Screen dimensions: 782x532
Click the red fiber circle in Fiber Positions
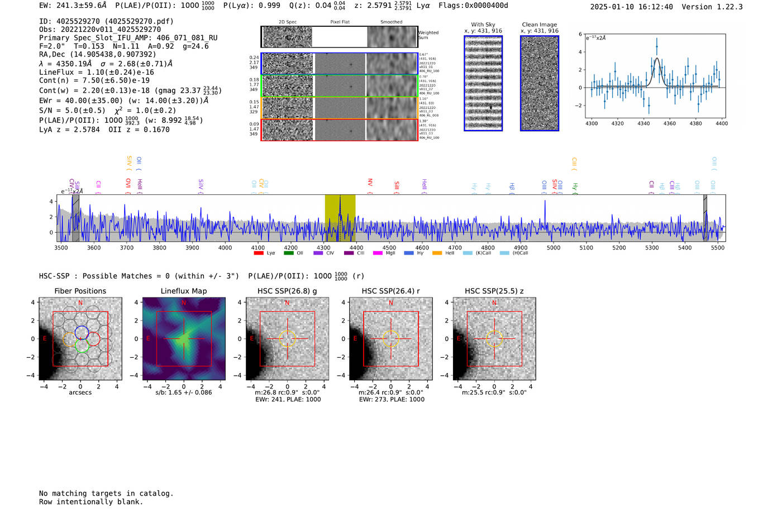[93, 339]
